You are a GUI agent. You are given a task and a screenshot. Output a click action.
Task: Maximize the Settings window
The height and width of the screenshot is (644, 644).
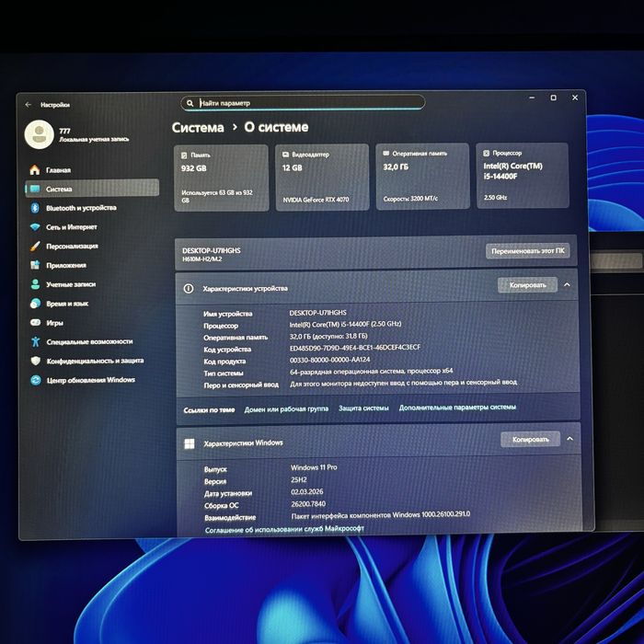click(x=553, y=98)
